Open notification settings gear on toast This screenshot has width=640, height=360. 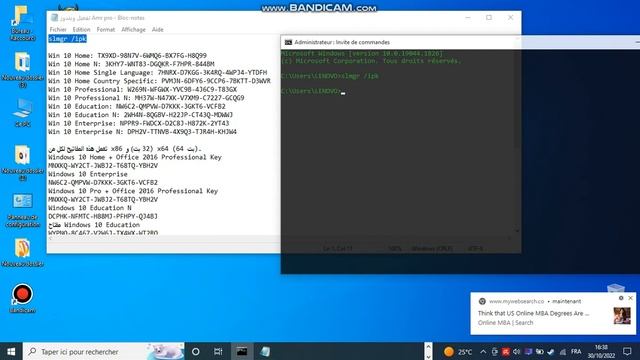pyautogui.click(x=621, y=298)
